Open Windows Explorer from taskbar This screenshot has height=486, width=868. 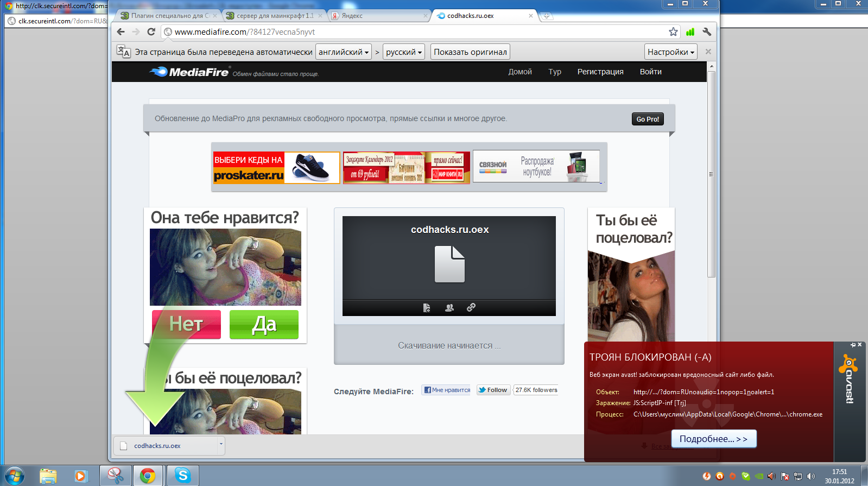pyautogui.click(x=48, y=476)
